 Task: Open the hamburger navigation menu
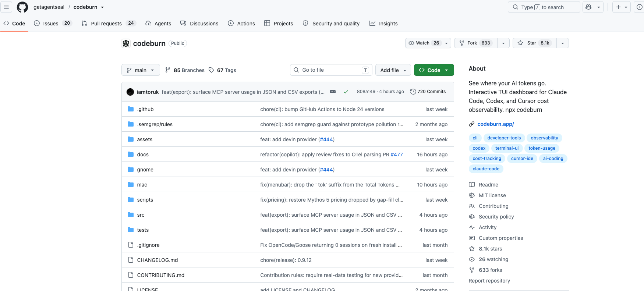pyautogui.click(x=6, y=7)
